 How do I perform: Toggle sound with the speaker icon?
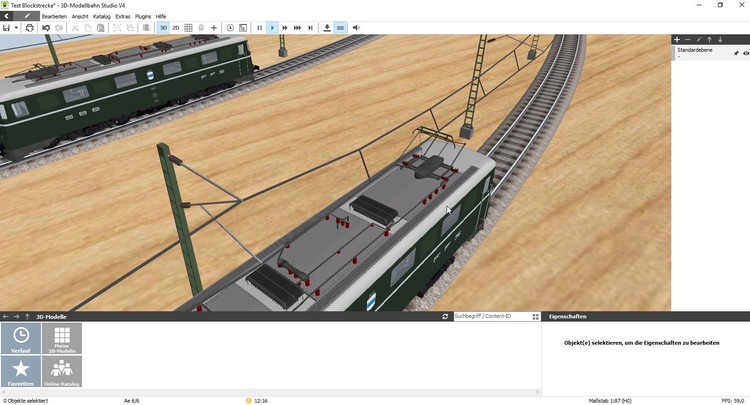(x=356, y=28)
